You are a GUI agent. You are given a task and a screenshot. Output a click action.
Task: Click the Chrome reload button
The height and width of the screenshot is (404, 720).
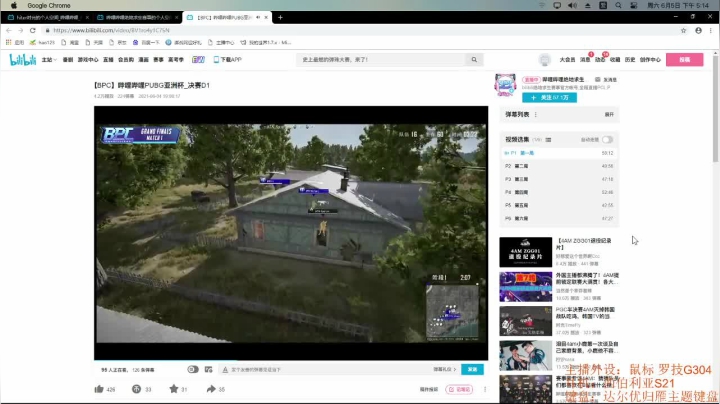tap(33, 30)
